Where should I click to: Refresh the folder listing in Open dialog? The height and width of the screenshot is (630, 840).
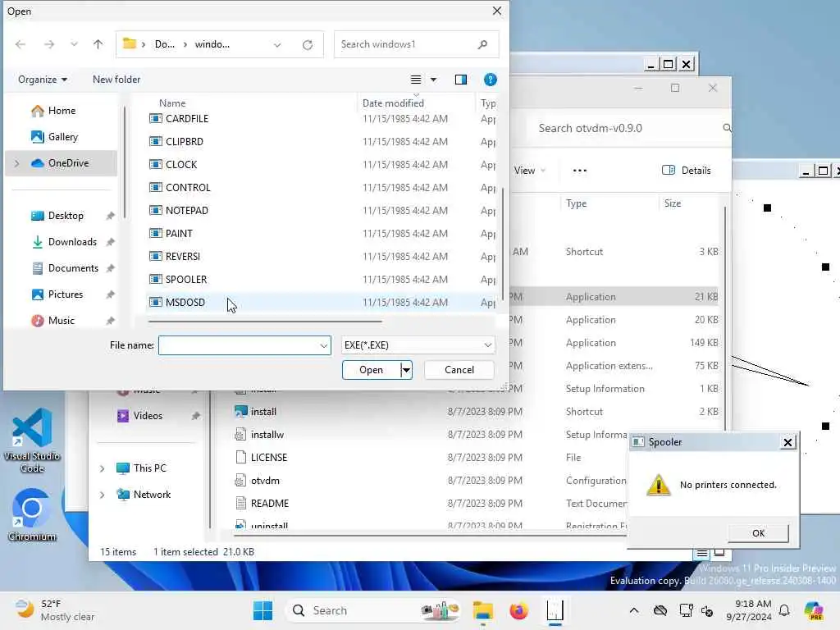[308, 45]
